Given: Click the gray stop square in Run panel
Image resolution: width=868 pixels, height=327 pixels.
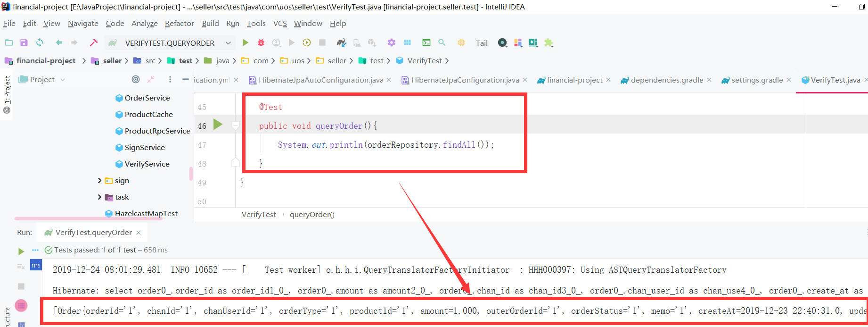Looking at the screenshot, I should [21, 286].
